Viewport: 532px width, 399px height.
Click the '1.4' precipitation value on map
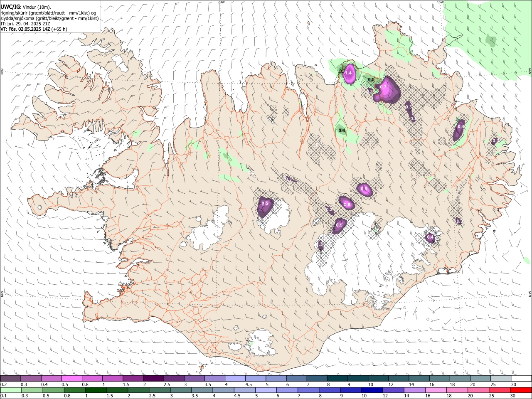348,73
